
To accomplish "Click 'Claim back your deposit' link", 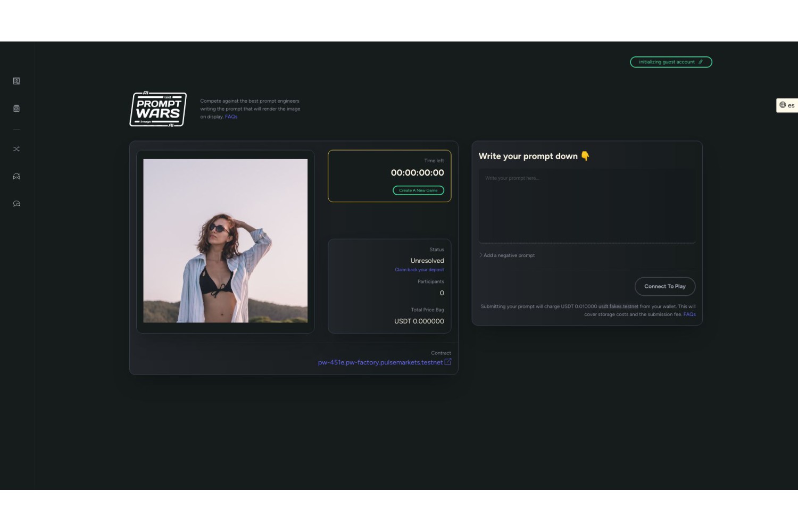I will (x=419, y=270).
